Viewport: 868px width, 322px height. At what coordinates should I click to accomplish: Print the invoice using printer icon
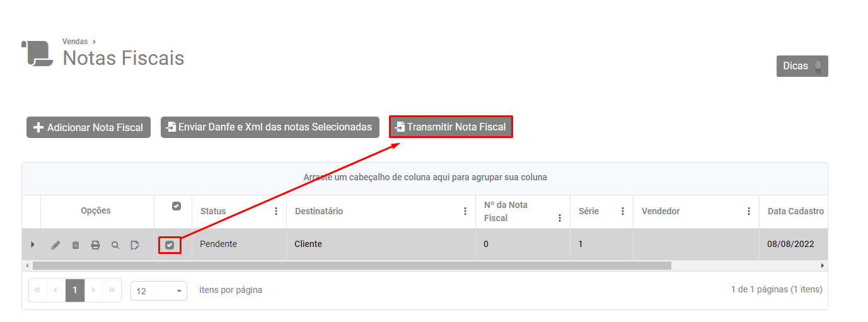pyautogui.click(x=95, y=245)
